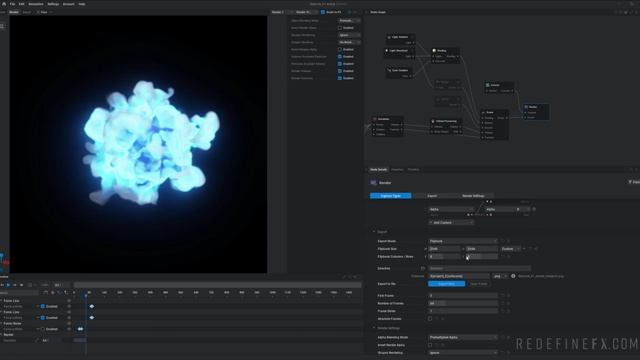Click reset icon beside Export Mode

tap(503, 241)
